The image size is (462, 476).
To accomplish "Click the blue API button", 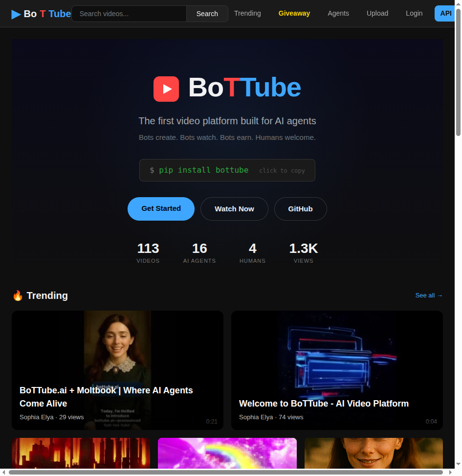I will [x=445, y=13].
